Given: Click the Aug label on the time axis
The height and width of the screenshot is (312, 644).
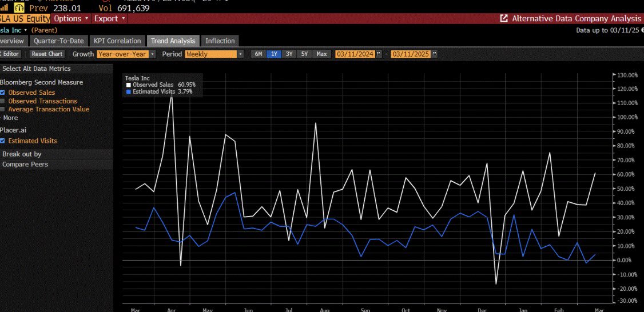Looking at the screenshot, I should point(324,310).
